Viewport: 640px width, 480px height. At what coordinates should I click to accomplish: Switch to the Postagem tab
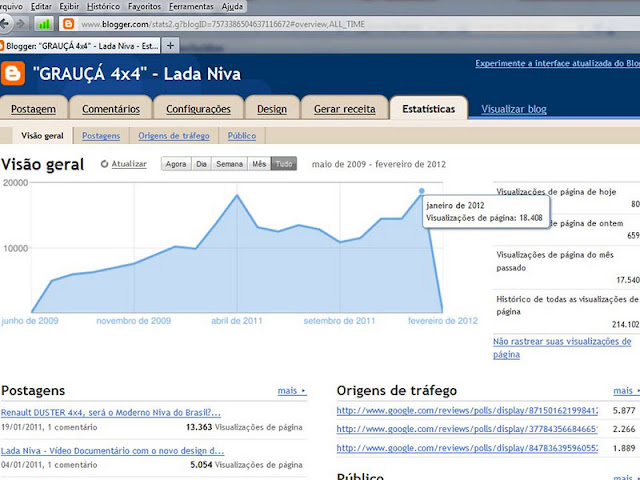click(33, 109)
